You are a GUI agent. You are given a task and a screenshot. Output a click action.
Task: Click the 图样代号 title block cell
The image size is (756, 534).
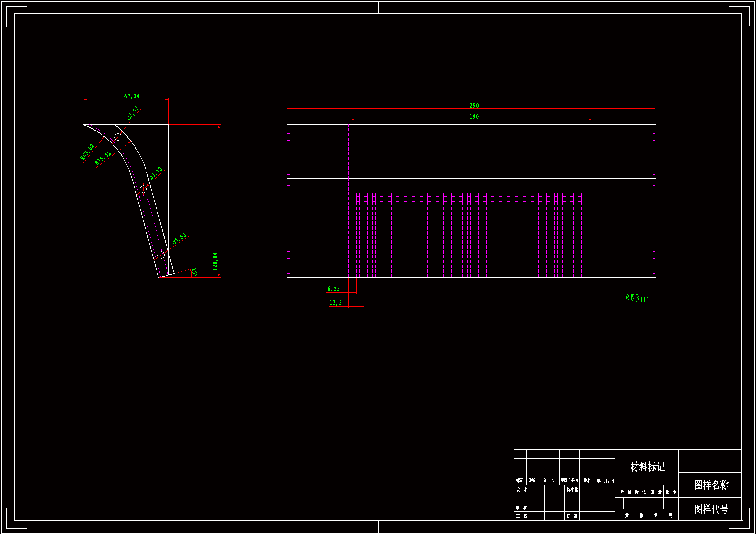711,509
